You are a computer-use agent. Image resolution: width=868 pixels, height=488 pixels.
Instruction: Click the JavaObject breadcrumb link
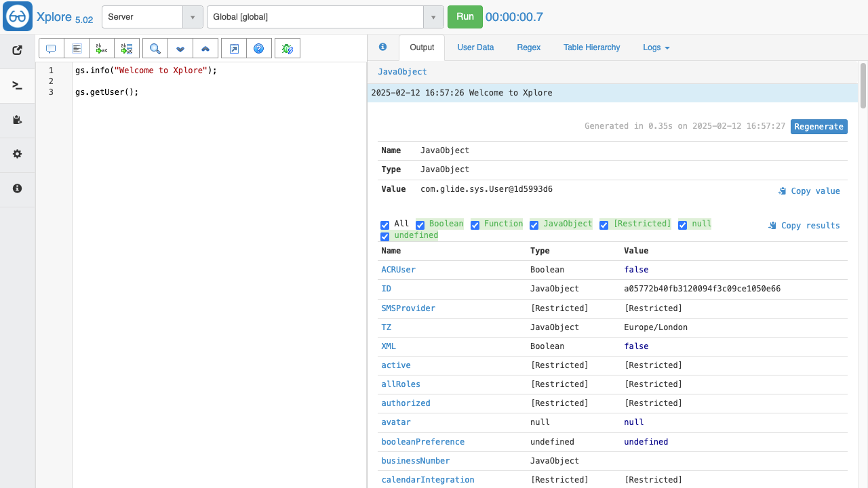coord(402,72)
